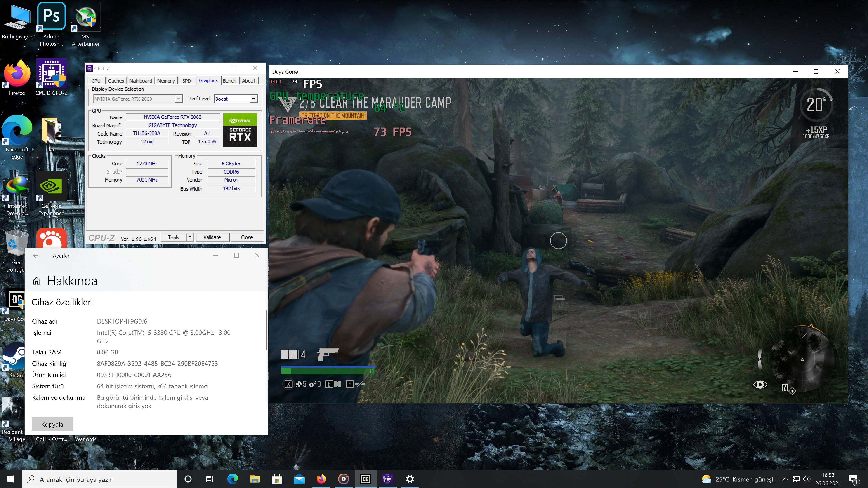
Task: Click the Days Gone survival vision eye icon
Action: [x=760, y=384]
